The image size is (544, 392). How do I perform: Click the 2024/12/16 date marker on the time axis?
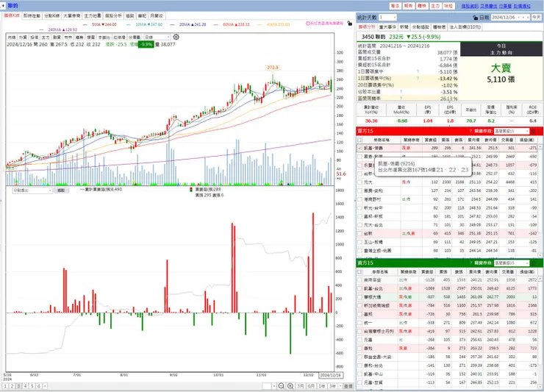[x=331, y=375]
